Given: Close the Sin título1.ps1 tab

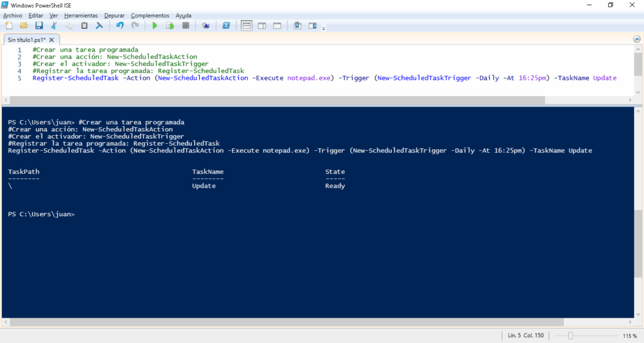Looking at the screenshot, I should point(52,40).
